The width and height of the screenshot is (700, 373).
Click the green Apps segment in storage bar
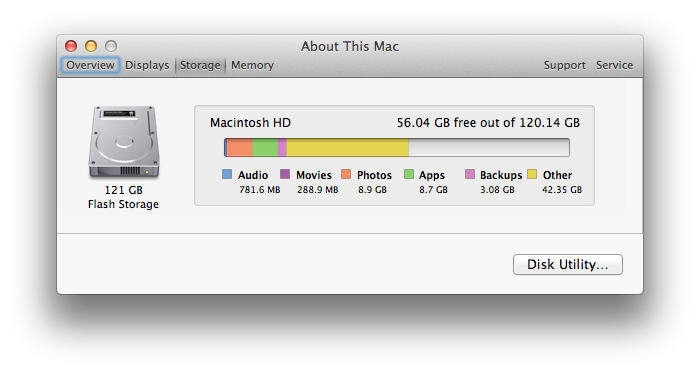(x=265, y=148)
